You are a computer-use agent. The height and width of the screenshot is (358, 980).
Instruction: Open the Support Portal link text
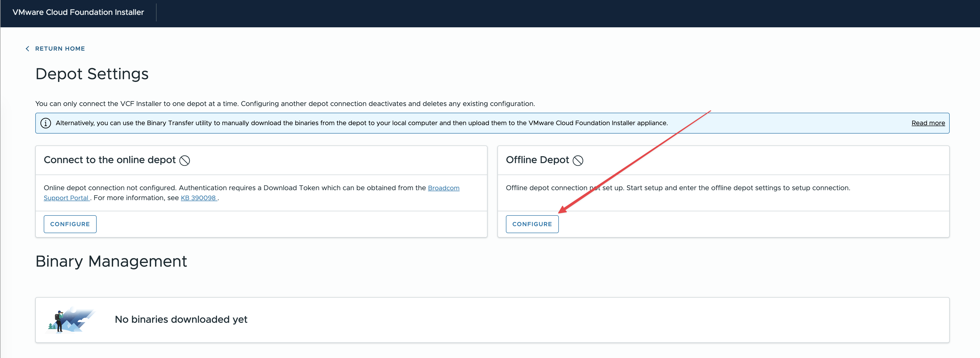point(66,198)
